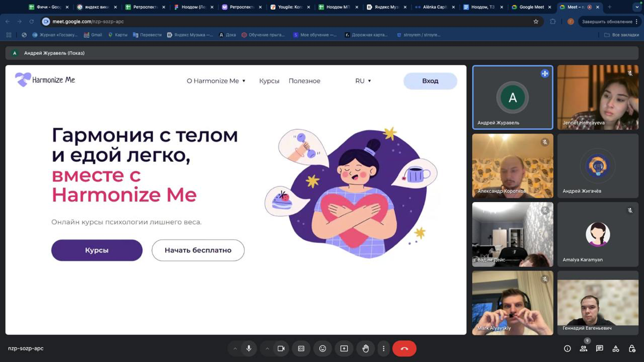Select Jennet Hemrayeva video tile
Screen dimensions: 644x362
[598, 98]
